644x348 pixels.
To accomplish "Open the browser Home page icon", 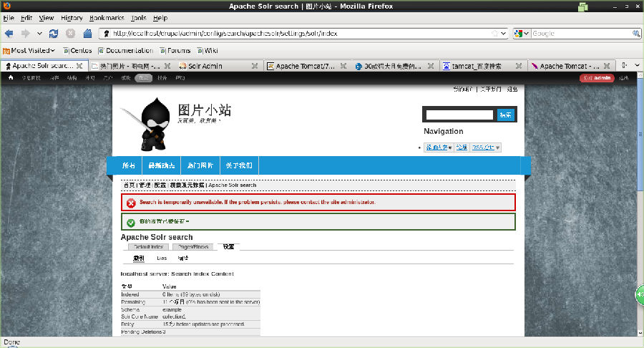I will [x=87, y=33].
